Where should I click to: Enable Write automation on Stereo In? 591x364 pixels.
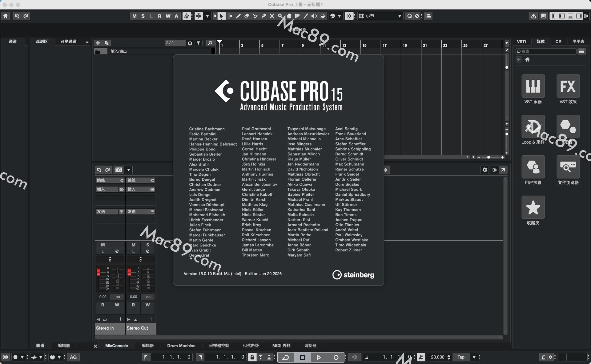(117, 305)
